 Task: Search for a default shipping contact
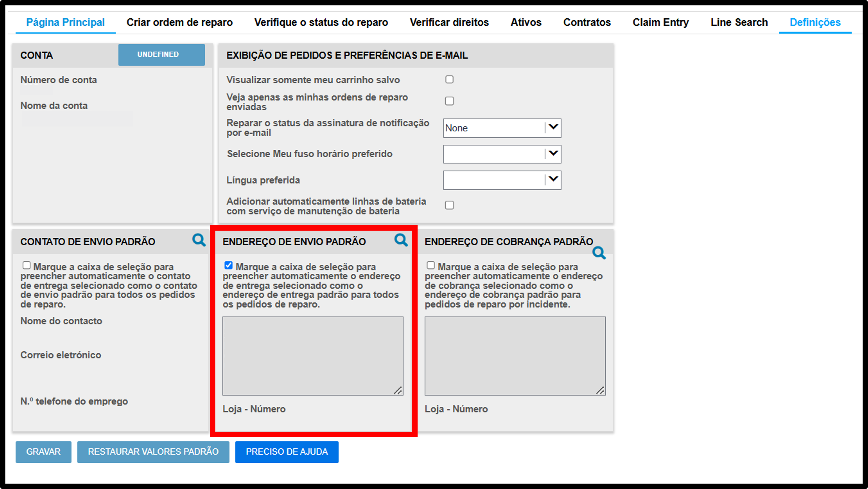199,240
